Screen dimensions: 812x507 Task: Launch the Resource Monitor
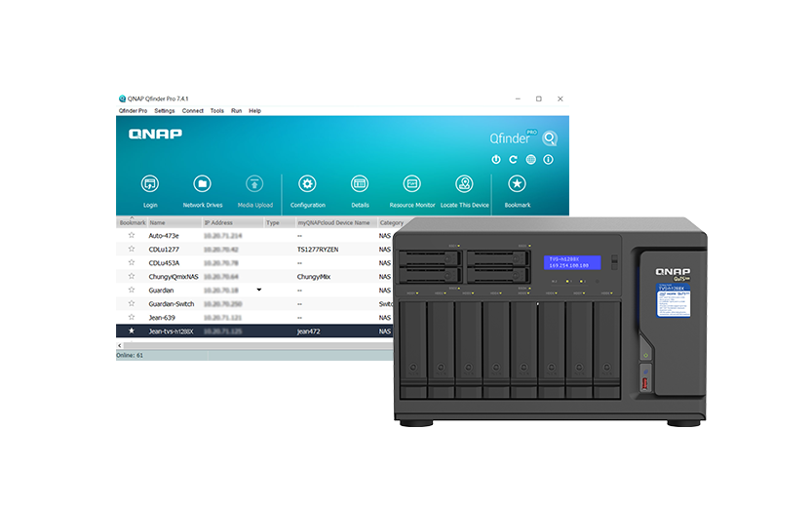(412, 184)
